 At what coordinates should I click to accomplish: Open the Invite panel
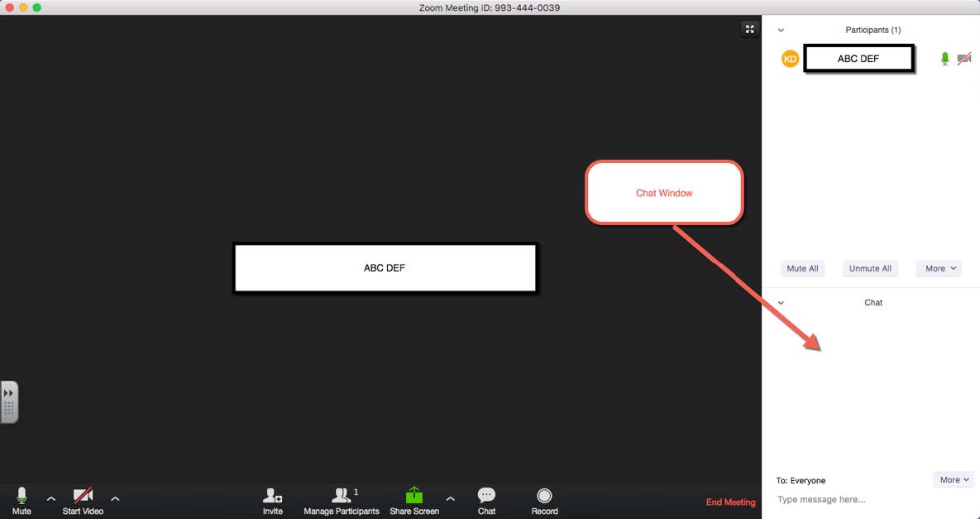click(x=273, y=501)
